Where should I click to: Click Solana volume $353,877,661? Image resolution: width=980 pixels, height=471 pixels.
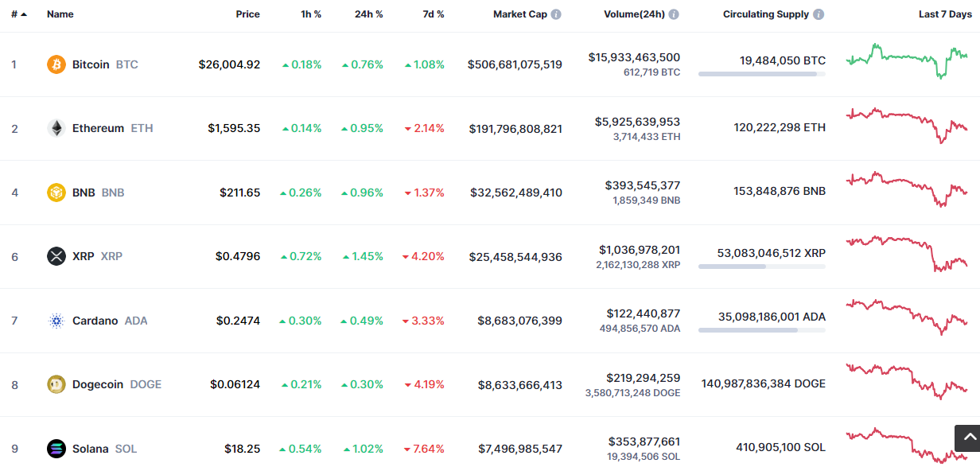pos(644,442)
